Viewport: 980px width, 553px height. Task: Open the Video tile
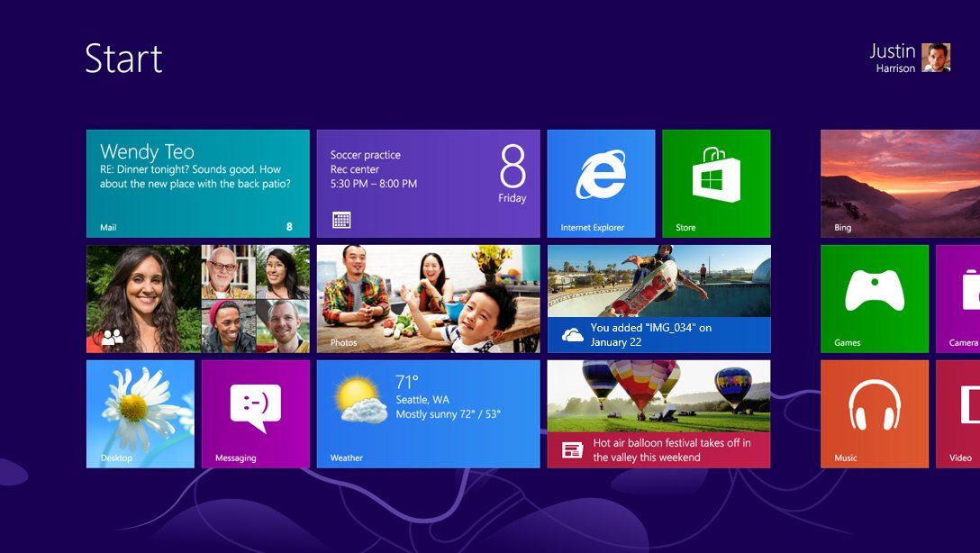[958, 413]
